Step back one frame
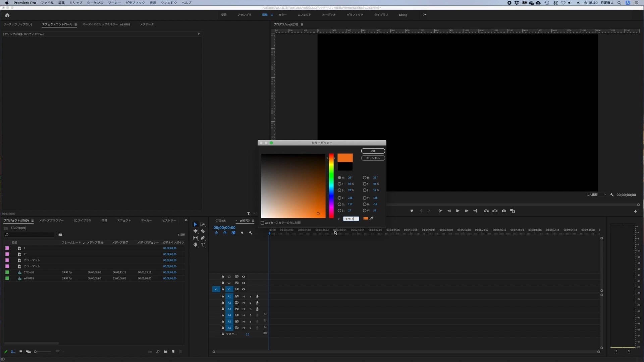The height and width of the screenshot is (362, 644). click(449, 211)
